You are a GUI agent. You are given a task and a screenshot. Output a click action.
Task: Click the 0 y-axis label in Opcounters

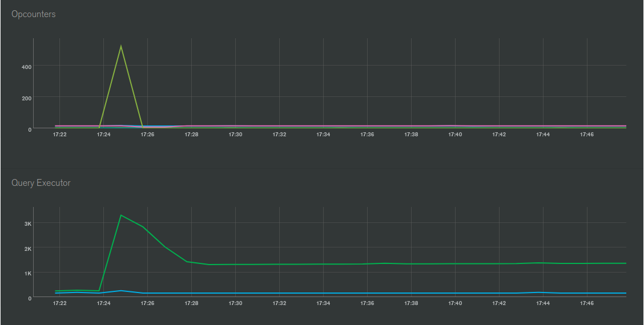click(x=30, y=129)
